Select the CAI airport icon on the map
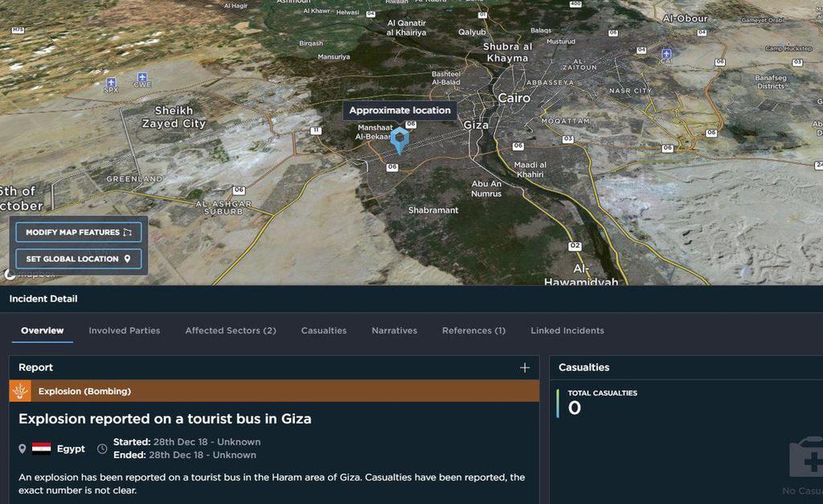Screen dimensions: 823x504 [665, 53]
